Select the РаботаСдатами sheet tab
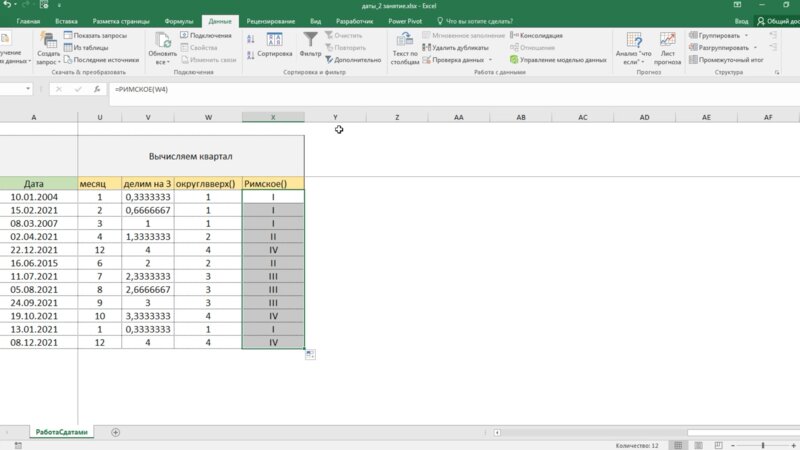800x450 pixels. coord(62,432)
